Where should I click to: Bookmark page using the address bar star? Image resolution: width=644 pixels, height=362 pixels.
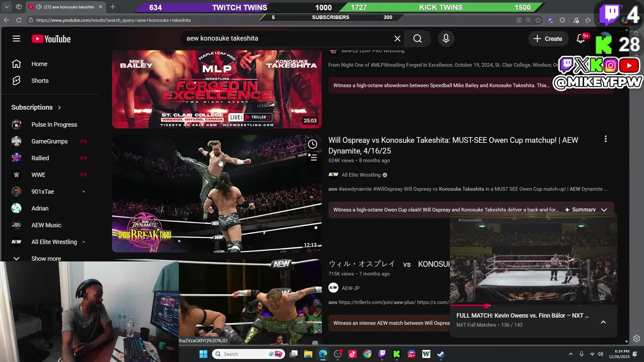538,20
